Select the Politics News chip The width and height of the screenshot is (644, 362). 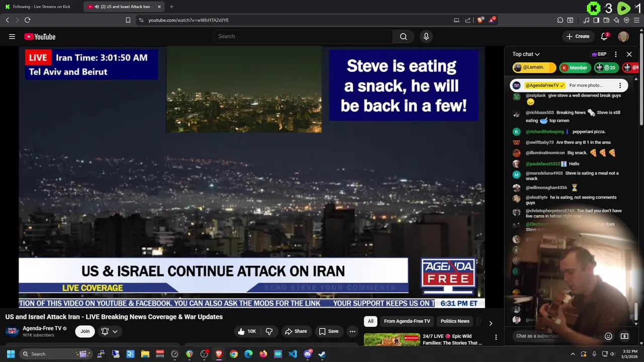(455, 321)
